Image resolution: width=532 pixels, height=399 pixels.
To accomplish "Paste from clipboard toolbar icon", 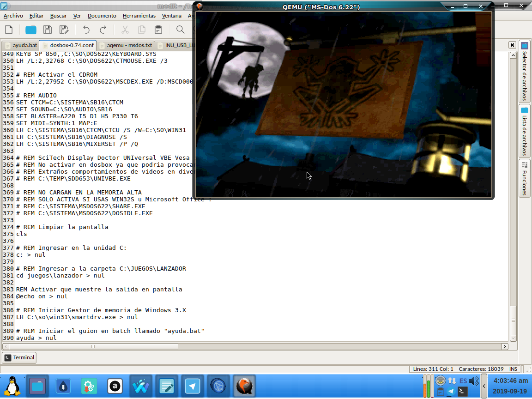I will 158,30.
